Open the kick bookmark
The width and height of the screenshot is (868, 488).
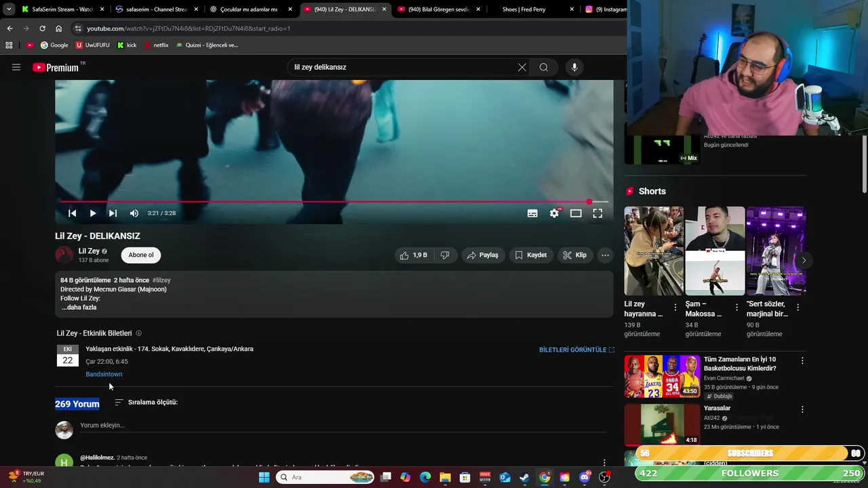pyautogui.click(x=127, y=45)
